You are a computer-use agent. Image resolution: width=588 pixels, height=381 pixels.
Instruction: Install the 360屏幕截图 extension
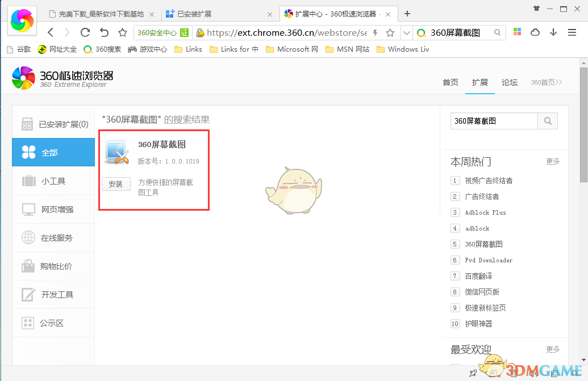coord(116,184)
